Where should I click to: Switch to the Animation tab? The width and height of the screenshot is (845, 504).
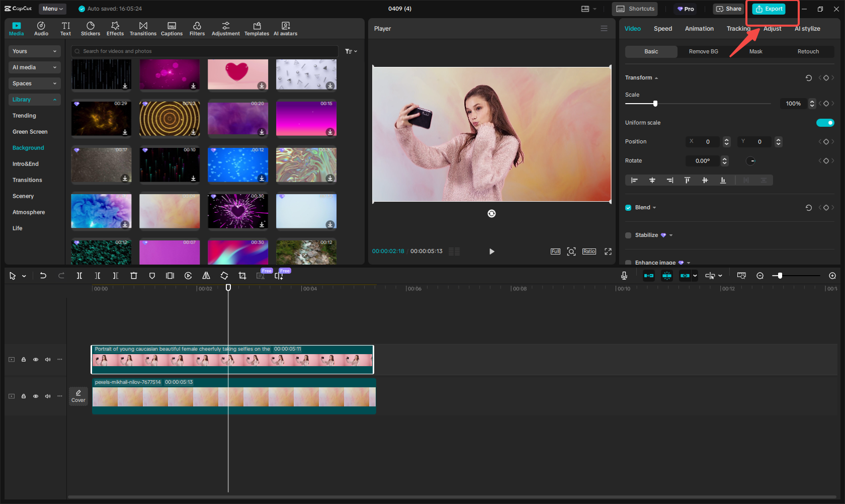[x=699, y=29]
